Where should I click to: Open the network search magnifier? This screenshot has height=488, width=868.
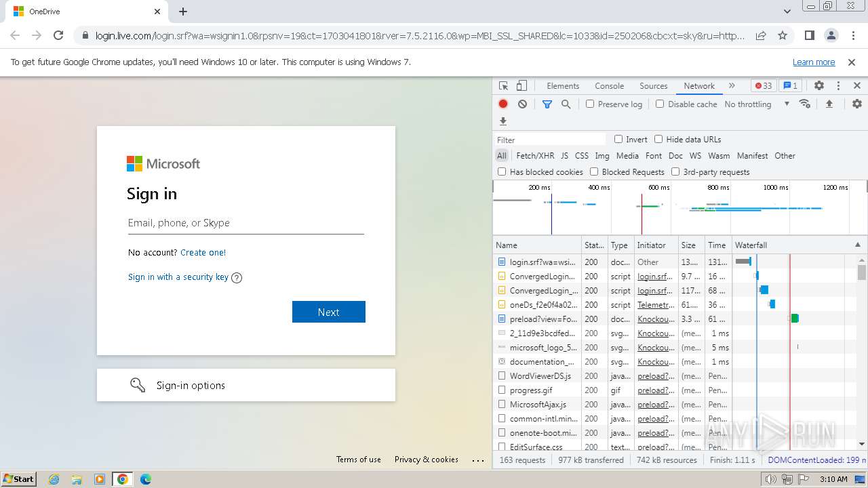(x=566, y=104)
